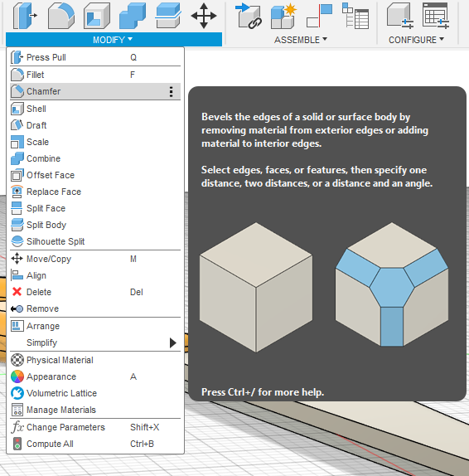This screenshot has width=469, height=476.
Task: Open Appearance from the menu
Action: click(x=95, y=376)
